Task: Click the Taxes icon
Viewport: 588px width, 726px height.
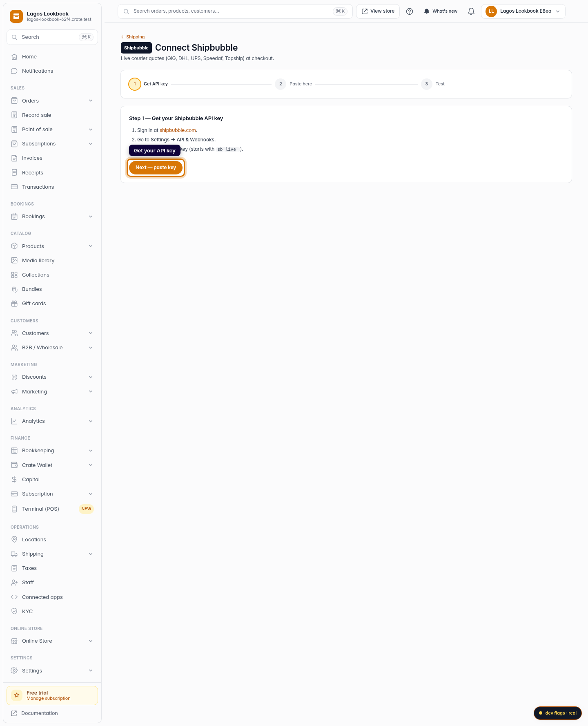Action: pyautogui.click(x=14, y=568)
